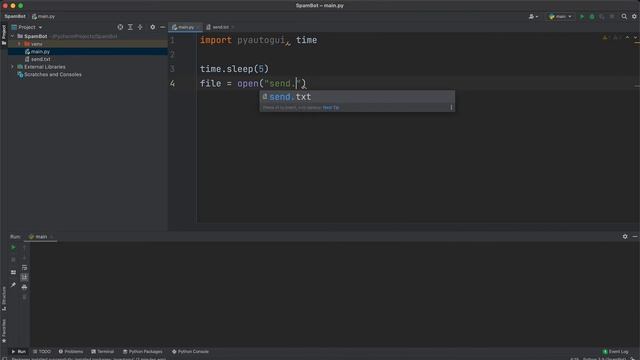
Task: Open the Terminal tool window tab
Action: 102,351
